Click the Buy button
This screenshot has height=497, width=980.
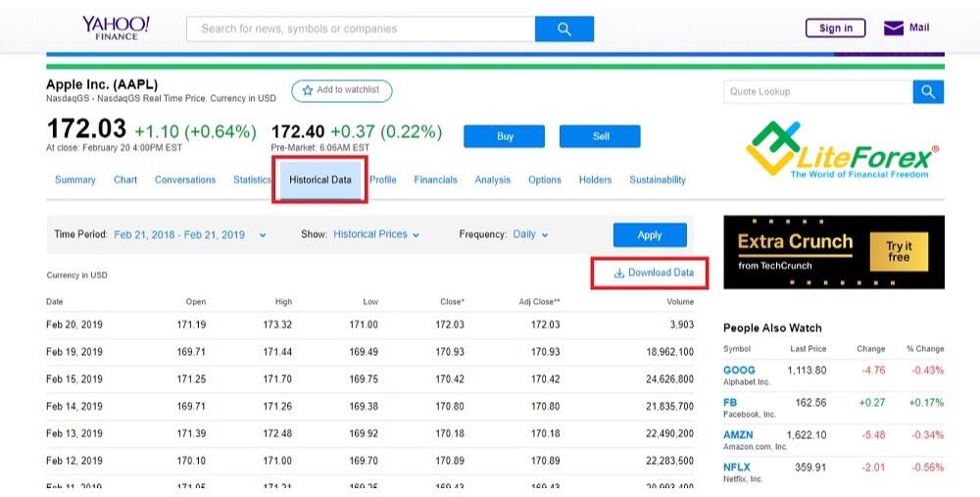[x=505, y=136]
